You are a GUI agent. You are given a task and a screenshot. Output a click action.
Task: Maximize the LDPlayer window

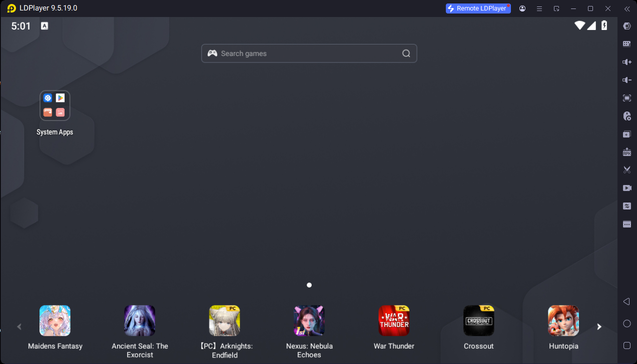coord(590,8)
